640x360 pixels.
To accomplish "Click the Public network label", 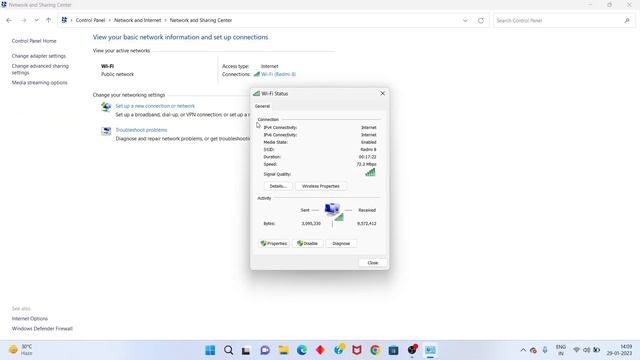I will [x=118, y=74].
